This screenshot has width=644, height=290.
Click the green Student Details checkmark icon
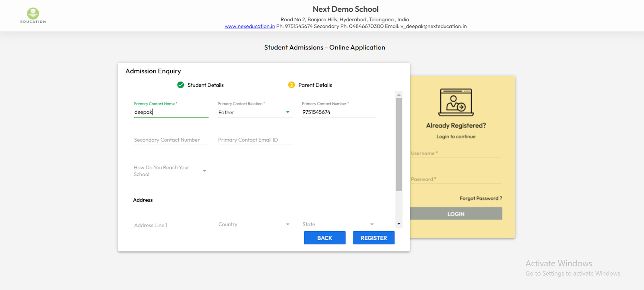coord(181,85)
